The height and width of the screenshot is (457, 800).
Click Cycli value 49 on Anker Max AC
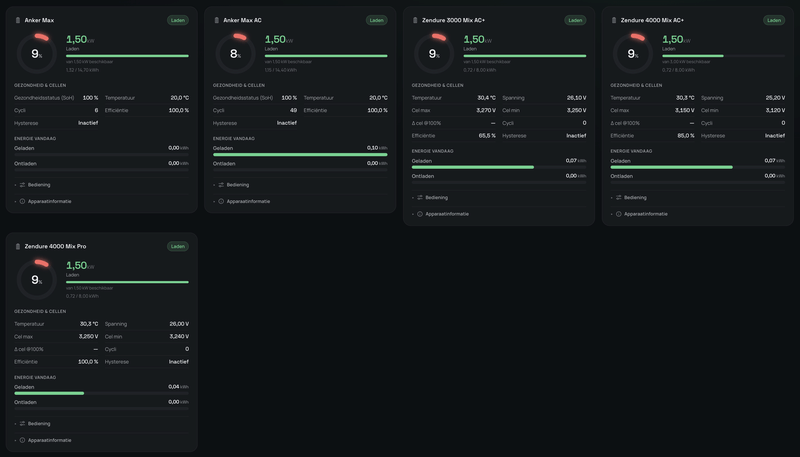click(293, 110)
